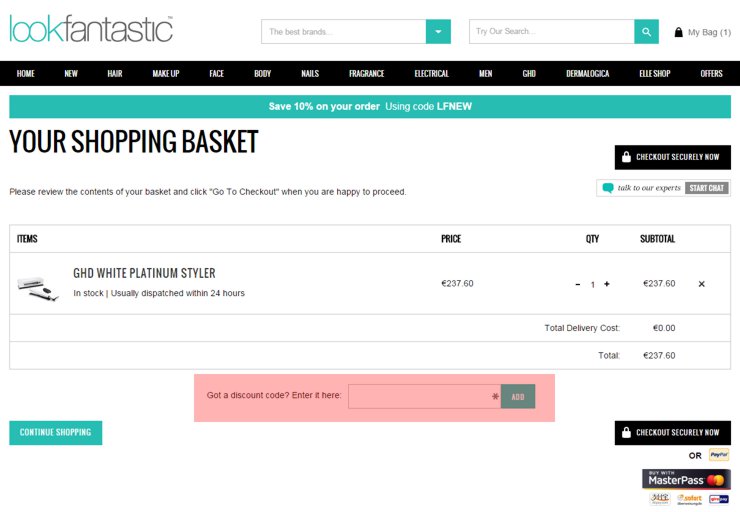The width and height of the screenshot is (740, 512).
Task: Click the Save 10% LFNEW banner
Action: [370, 107]
